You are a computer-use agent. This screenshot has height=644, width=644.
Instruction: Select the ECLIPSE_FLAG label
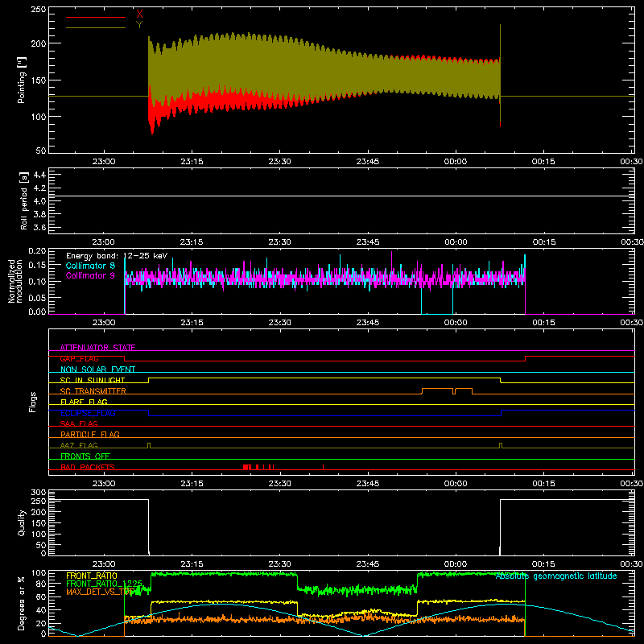[88, 413]
